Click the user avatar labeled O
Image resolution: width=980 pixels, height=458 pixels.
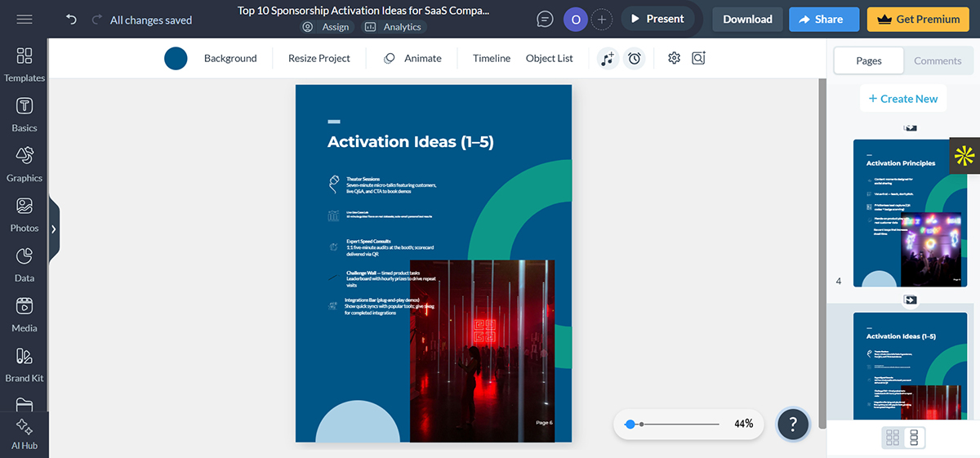pos(576,19)
